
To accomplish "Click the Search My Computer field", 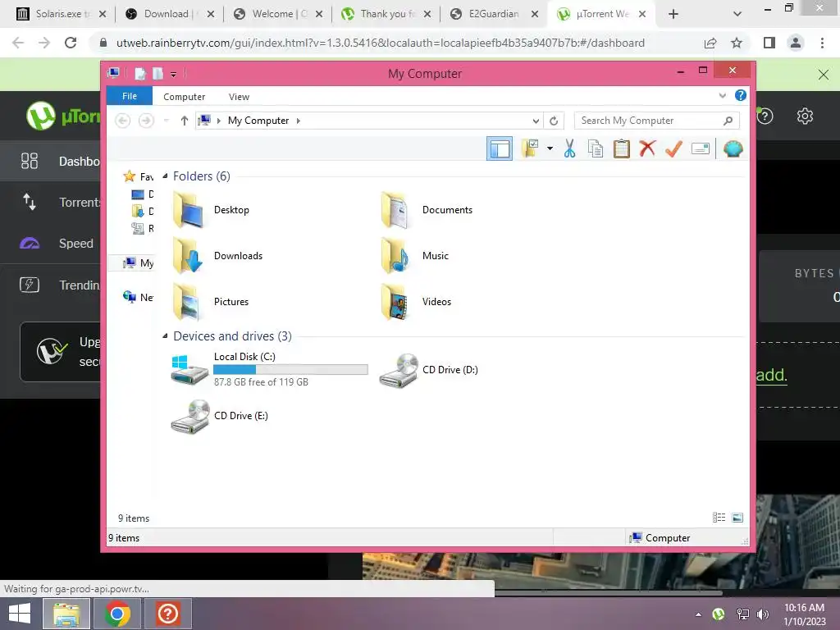I will [657, 121].
